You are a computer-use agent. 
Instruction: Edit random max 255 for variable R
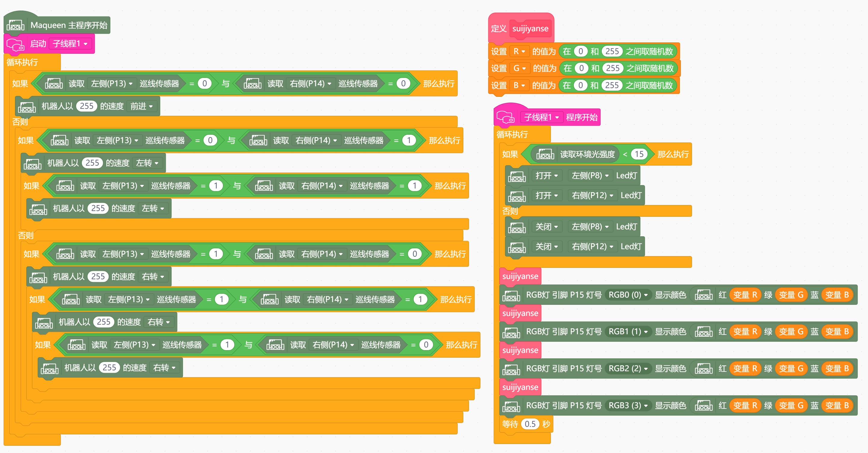click(x=612, y=51)
